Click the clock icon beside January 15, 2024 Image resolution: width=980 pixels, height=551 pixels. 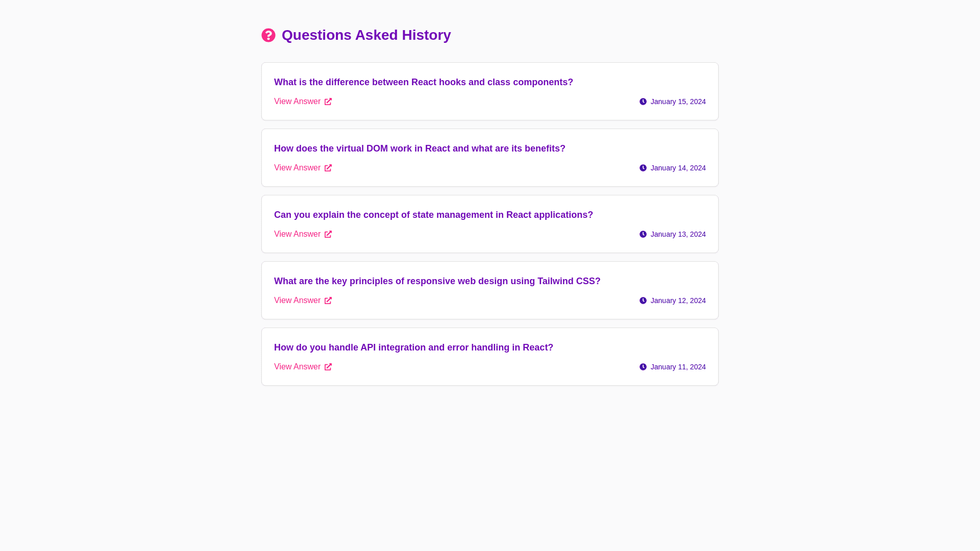click(643, 102)
